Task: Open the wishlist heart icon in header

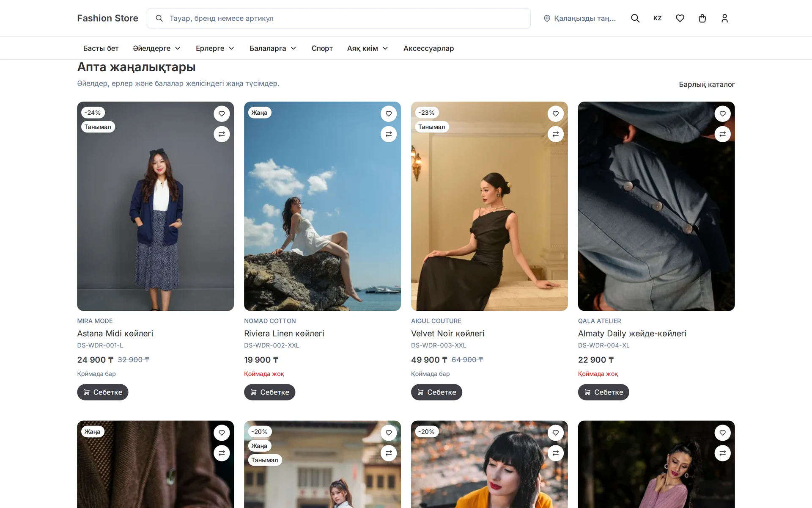Action: (680, 18)
